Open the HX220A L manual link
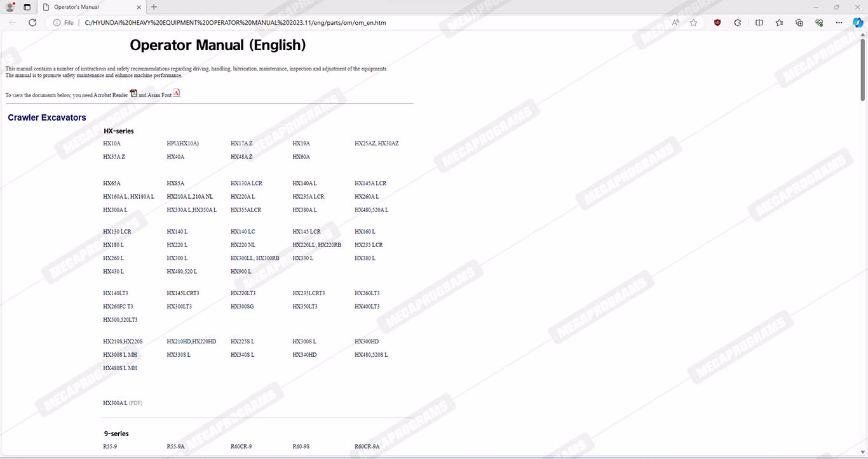Screen dimensions: 868x459 pos(243,197)
